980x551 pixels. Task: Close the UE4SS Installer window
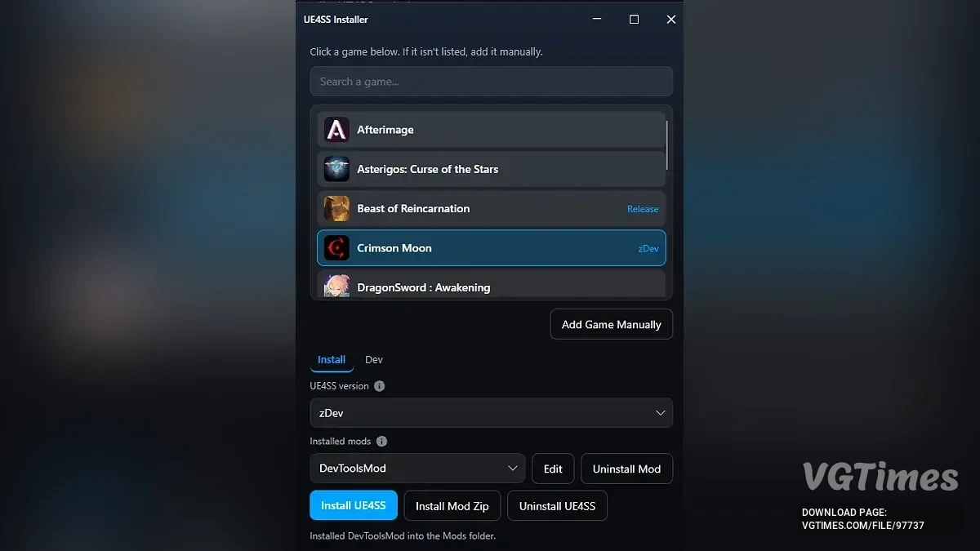(x=671, y=20)
